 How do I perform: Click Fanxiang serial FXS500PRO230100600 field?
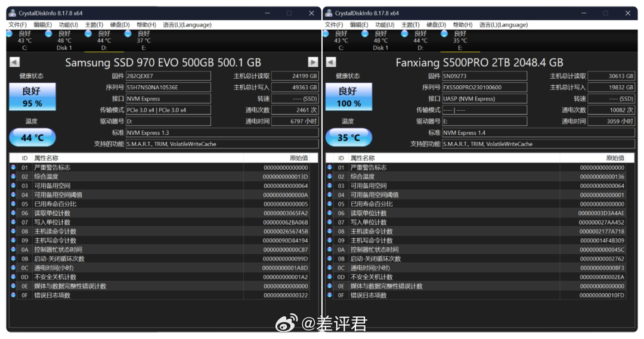(x=485, y=88)
